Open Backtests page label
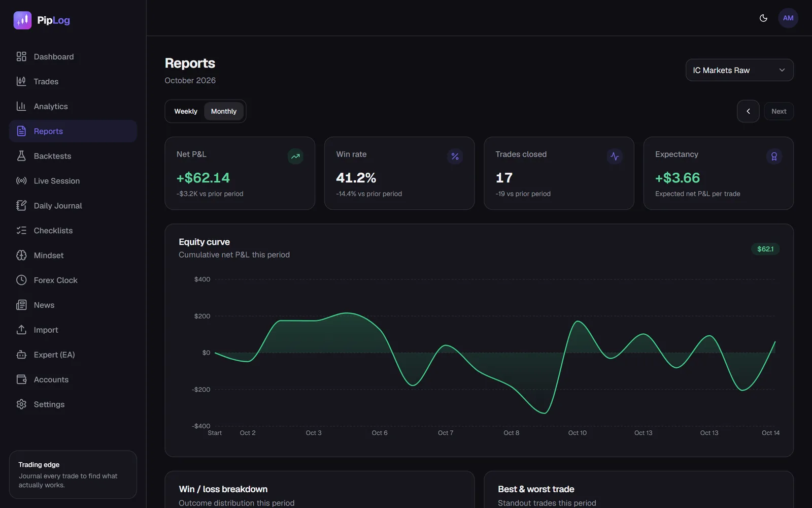 point(53,156)
